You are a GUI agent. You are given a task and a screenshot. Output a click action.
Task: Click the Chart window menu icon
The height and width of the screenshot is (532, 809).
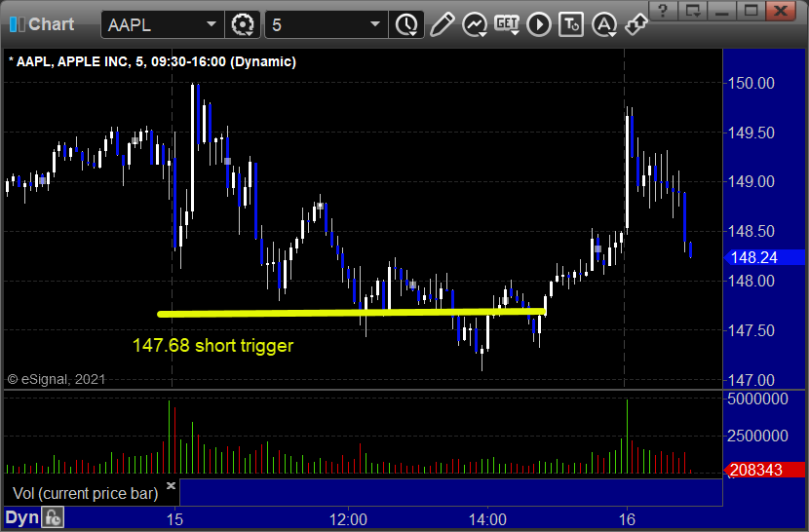click(x=17, y=24)
